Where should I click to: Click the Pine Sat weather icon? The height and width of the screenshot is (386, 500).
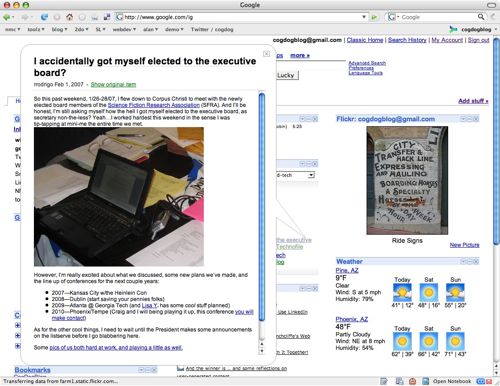pyautogui.click(x=429, y=292)
